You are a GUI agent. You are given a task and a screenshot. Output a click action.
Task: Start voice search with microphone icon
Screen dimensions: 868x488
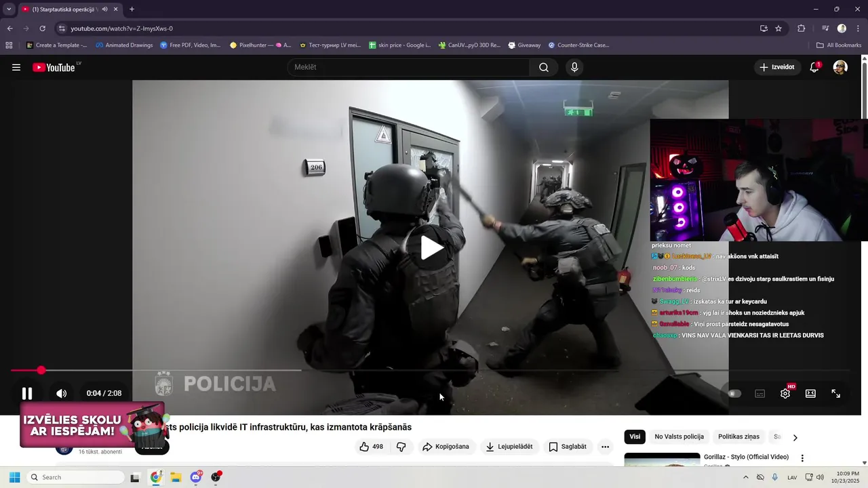tap(574, 67)
